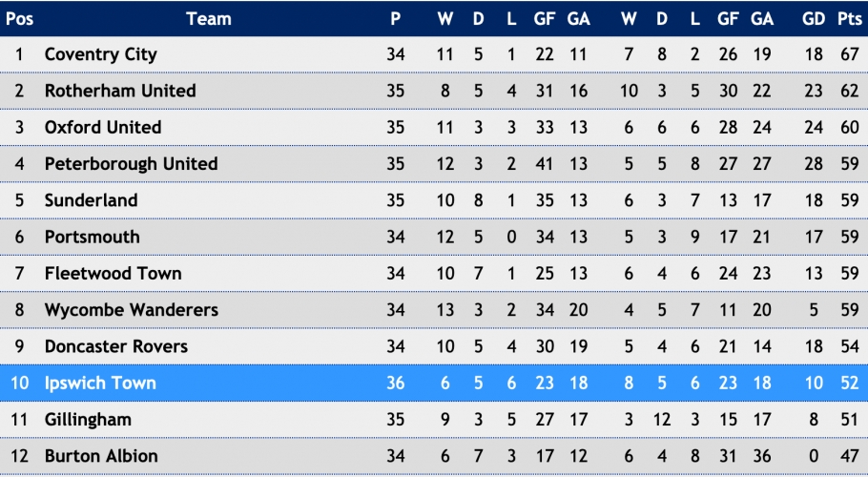Click Peterborough United's goal difference 28
The image size is (868, 477).
tap(814, 164)
